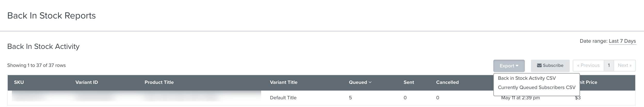Choose Back in Stock Activity CSV
Viewport: 644px width, 107px height.
[x=527, y=78]
